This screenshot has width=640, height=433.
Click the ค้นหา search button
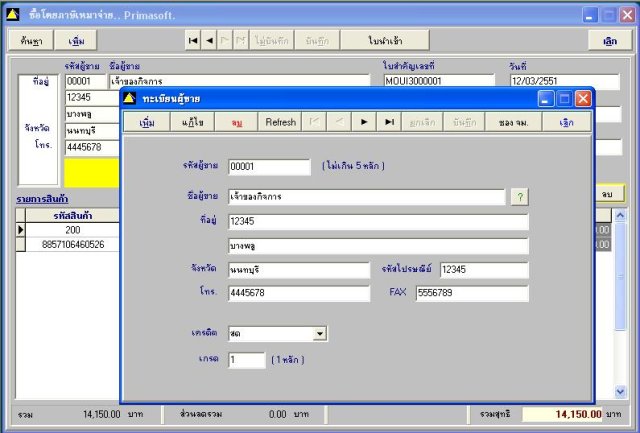(x=31, y=41)
